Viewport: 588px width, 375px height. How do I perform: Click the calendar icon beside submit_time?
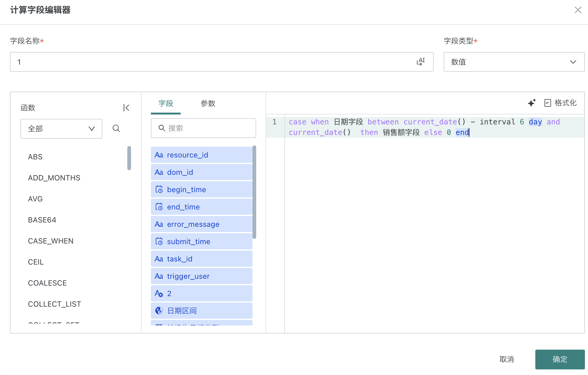(159, 241)
